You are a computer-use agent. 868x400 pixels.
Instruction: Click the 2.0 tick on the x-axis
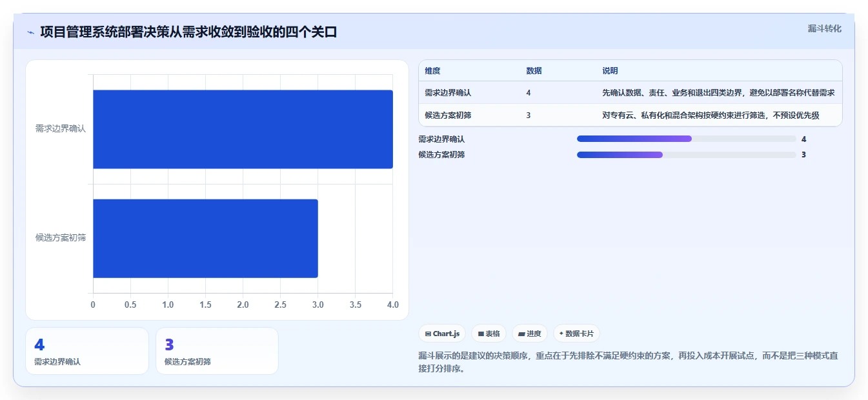tap(243, 305)
